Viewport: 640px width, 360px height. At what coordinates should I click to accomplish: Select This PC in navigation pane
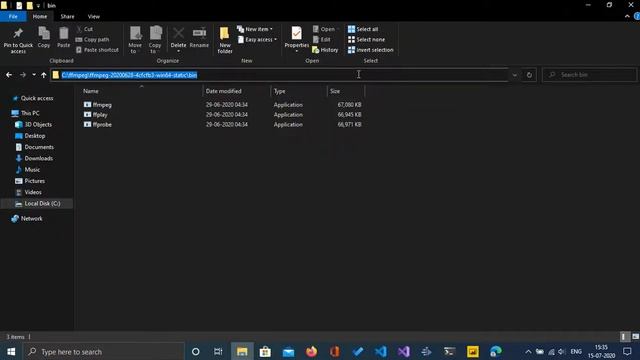click(30, 113)
